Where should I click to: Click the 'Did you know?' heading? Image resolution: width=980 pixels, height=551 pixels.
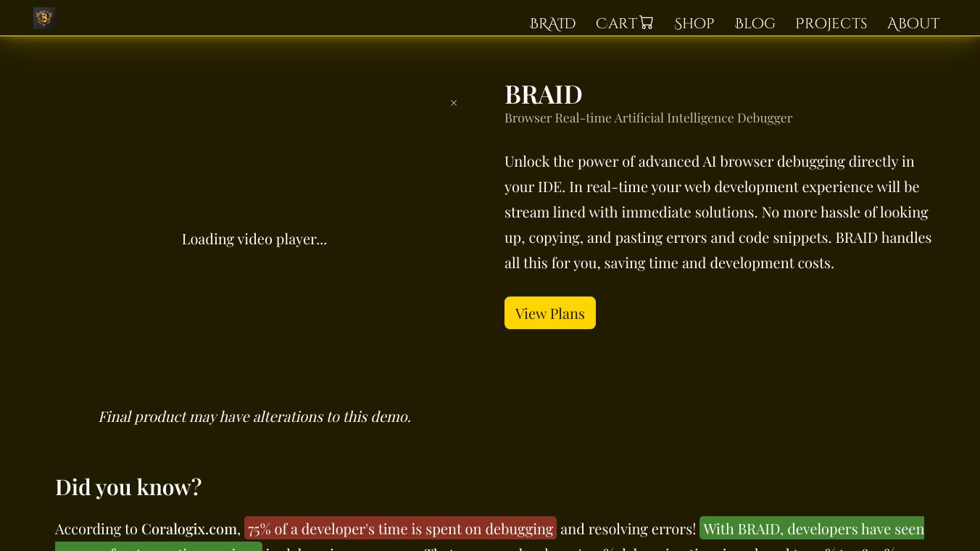click(128, 486)
